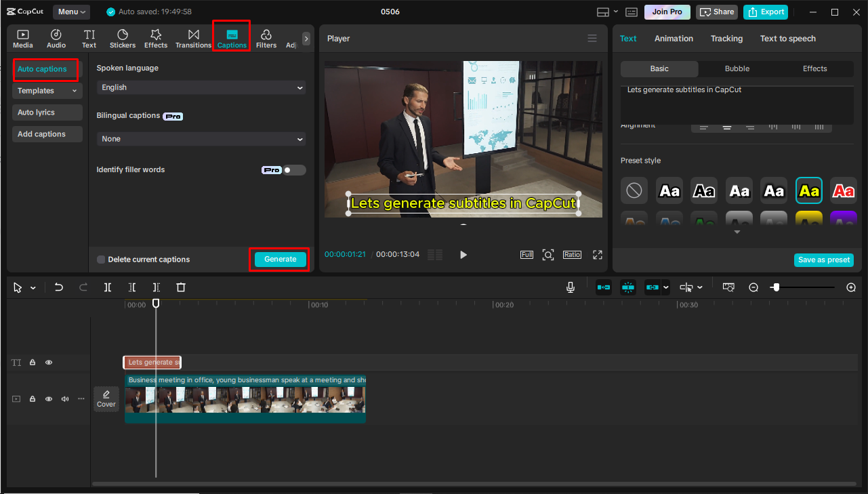The width and height of the screenshot is (868, 494).
Task: Open the Templates dropdown in Captions sidebar
Action: [46, 90]
